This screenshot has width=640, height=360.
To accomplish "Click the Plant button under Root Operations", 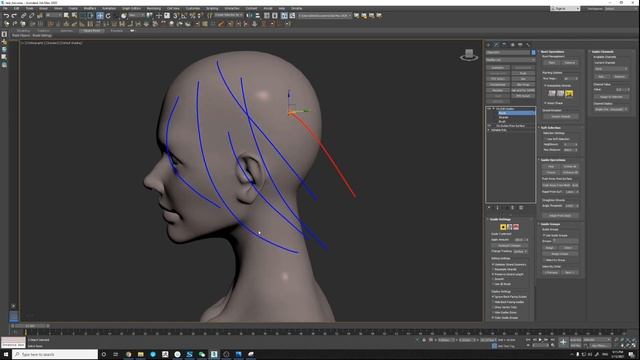I will (x=552, y=62).
